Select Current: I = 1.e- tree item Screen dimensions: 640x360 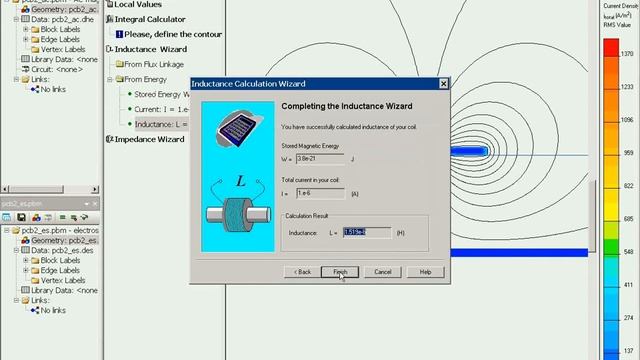point(162,109)
